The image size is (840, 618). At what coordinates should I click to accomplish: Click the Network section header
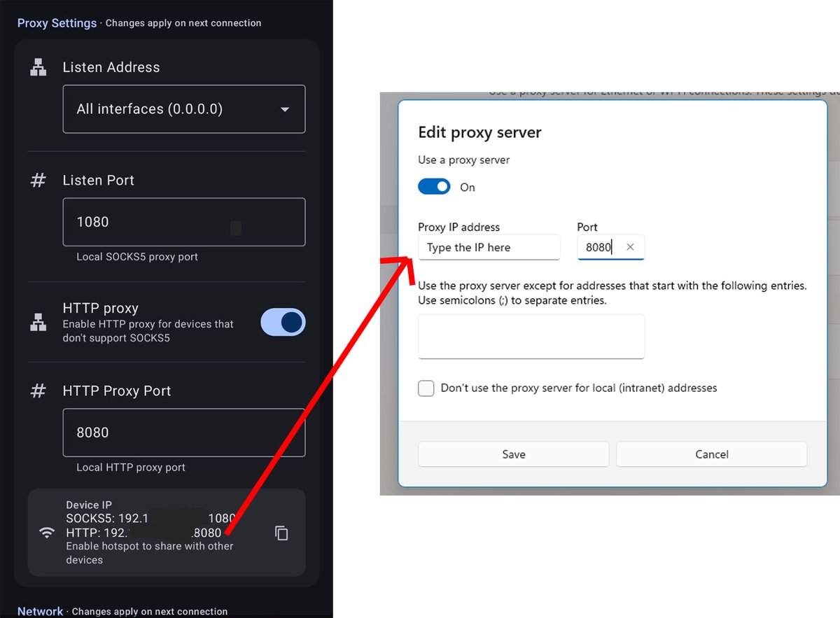pos(41,611)
